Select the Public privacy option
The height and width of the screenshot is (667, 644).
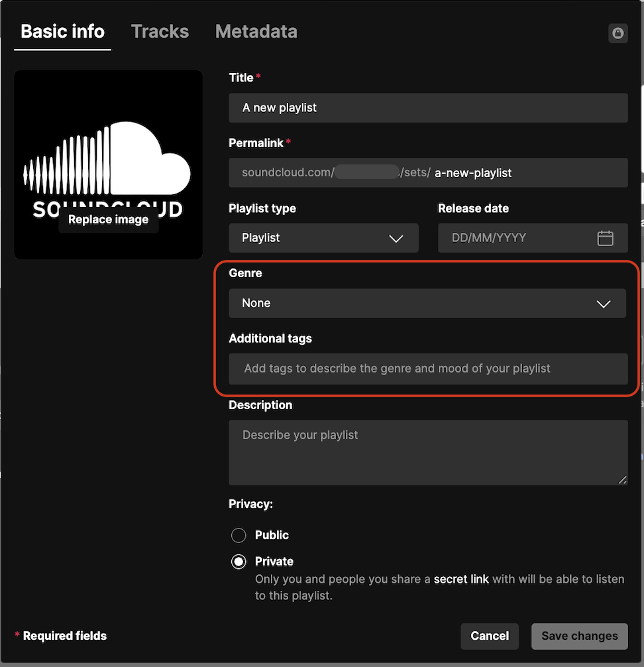coord(239,535)
